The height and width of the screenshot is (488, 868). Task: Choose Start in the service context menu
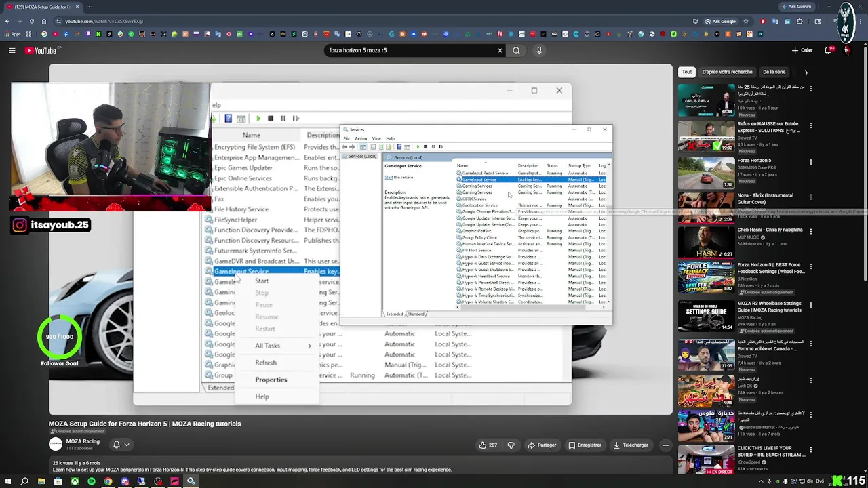click(262, 281)
